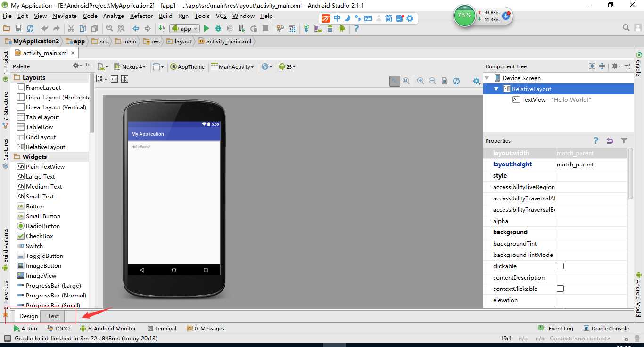Image resolution: width=644 pixels, height=347 pixels.
Task: Click Zoom to actual size 1:1 icon
Action: tap(406, 81)
